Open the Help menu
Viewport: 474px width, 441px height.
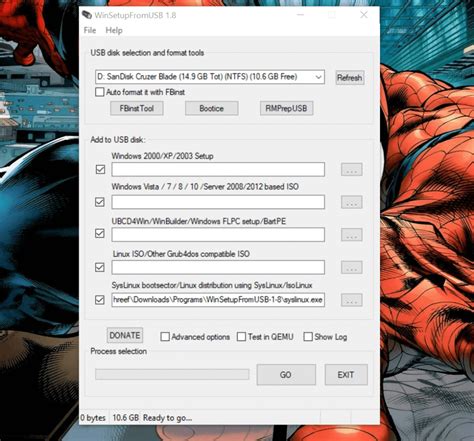click(114, 30)
